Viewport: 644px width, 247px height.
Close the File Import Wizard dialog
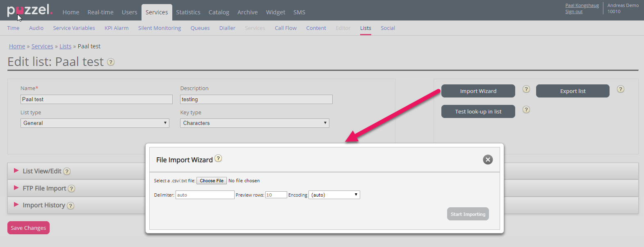pos(488,160)
